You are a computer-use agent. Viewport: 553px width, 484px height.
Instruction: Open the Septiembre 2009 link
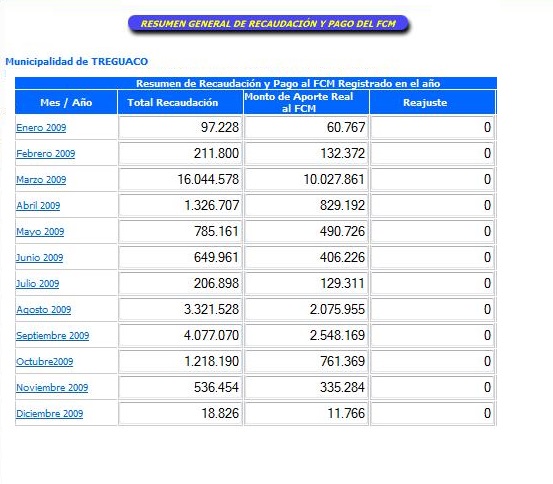click(x=53, y=335)
